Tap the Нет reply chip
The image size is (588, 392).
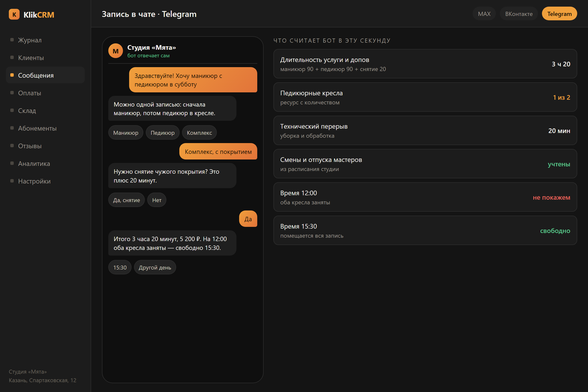coord(157,200)
